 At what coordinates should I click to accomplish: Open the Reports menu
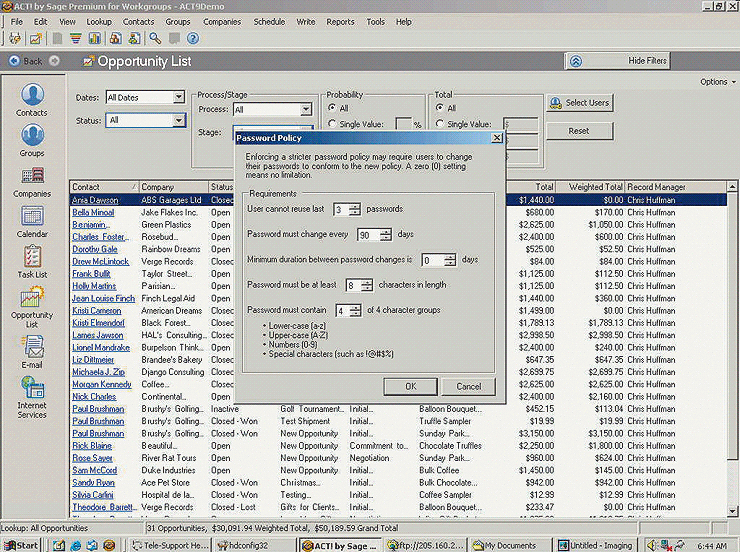point(340,21)
